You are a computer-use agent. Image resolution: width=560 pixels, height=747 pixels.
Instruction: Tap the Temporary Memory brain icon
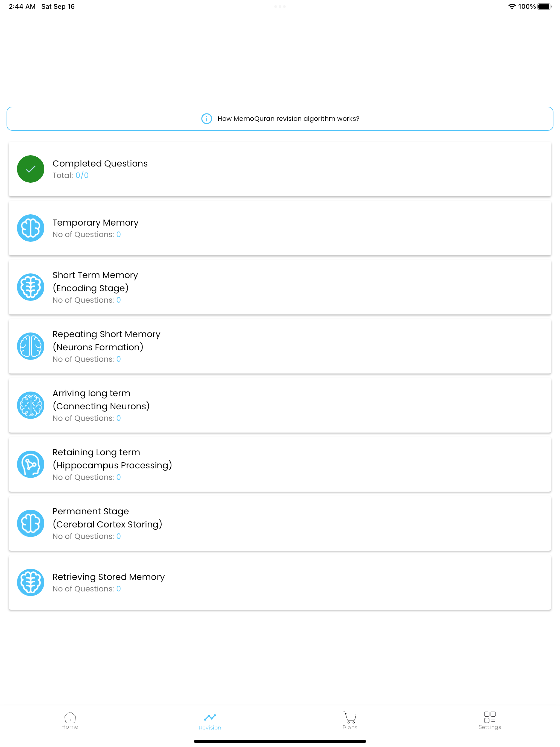pyautogui.click(x=30, y=228)
